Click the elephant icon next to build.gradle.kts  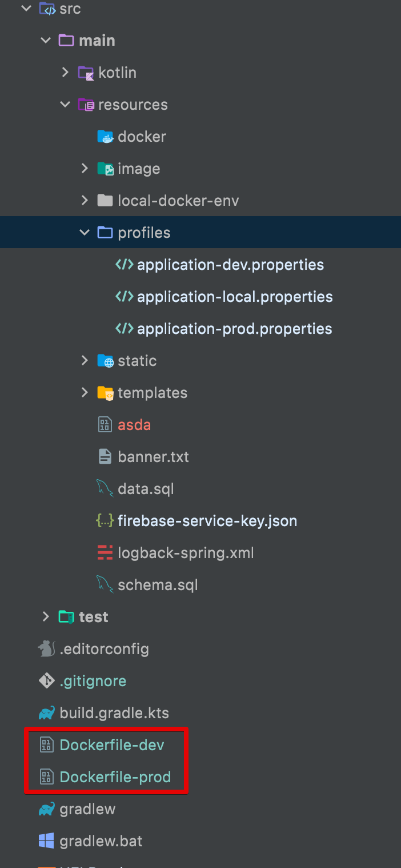pyautogui.click(x=47, y=713)
